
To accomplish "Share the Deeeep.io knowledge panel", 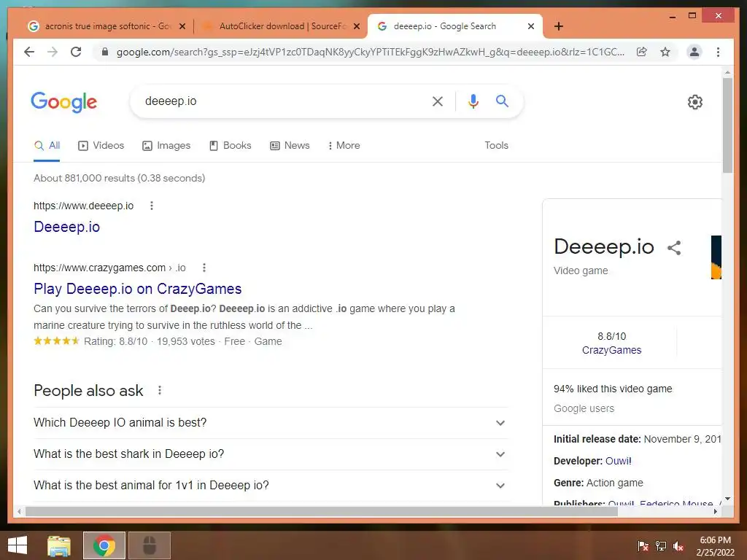I will [x=674, y=248].
